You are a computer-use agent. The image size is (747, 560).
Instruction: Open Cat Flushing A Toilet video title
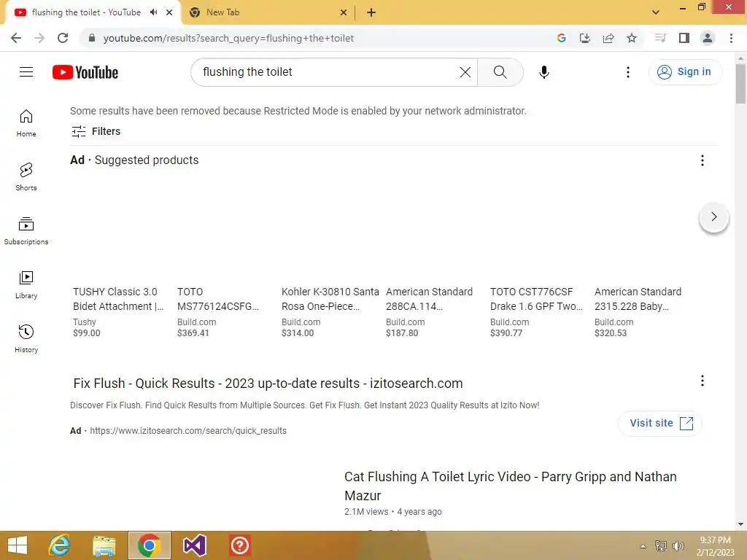[x=510, y=486]
